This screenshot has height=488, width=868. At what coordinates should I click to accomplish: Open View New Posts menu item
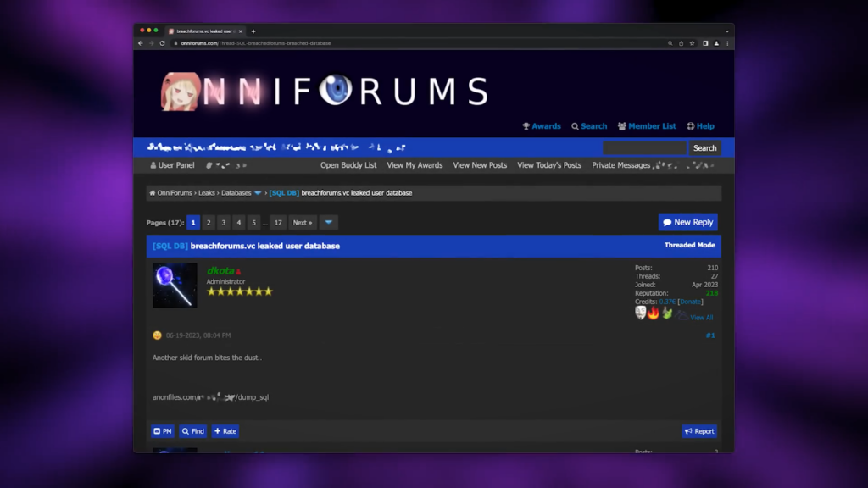click(480, 165)
